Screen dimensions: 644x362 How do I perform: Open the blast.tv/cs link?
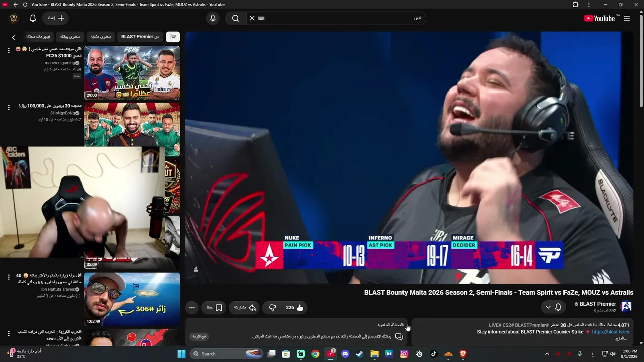point(610,332)
